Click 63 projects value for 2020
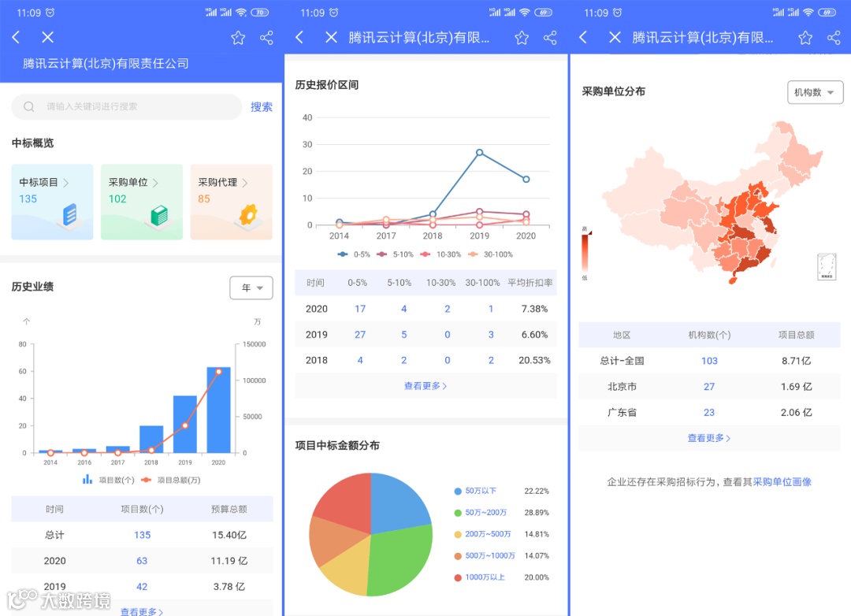Image resolution: width=851 pixels, height=616 pixels. click(x=142, y=561)
